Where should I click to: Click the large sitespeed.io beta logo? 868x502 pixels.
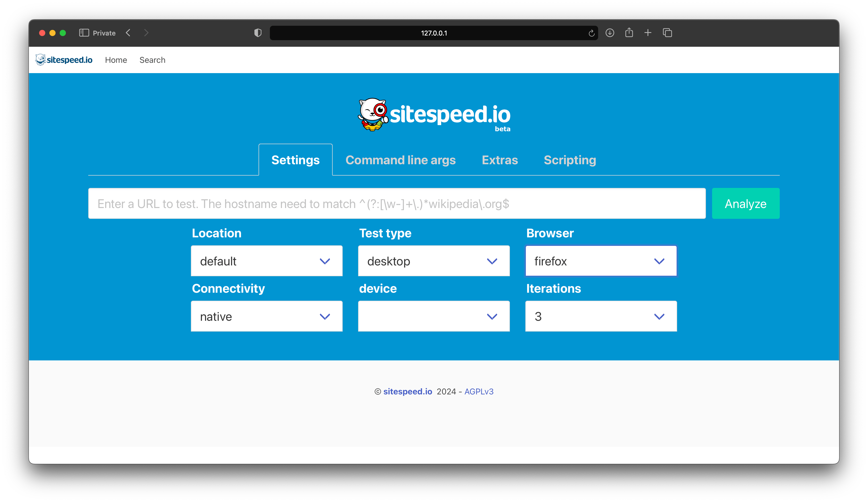coord(434,115)
